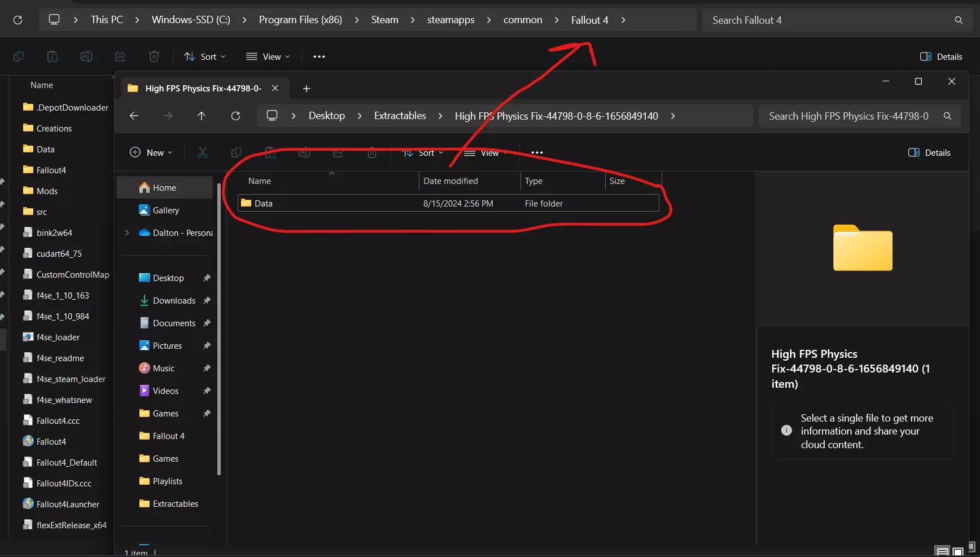
Task: Click Copy icon in Fallout 4 window toolbar
Action: coord(19,56)
